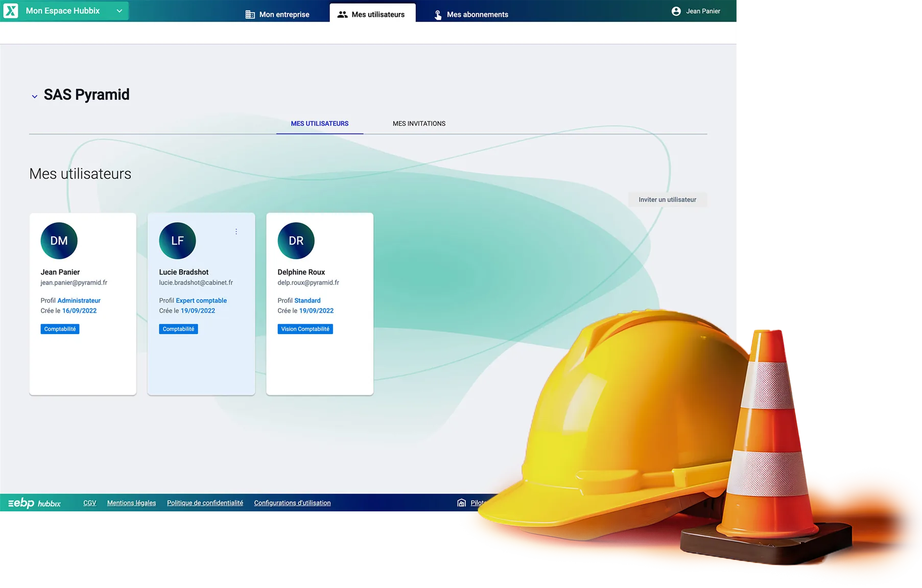Click Delphine Roux's email address
Viewport: 922px width, 588px height.
point(308,282)
